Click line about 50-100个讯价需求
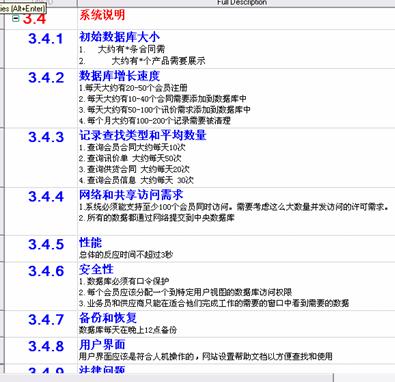 point(165,109)
